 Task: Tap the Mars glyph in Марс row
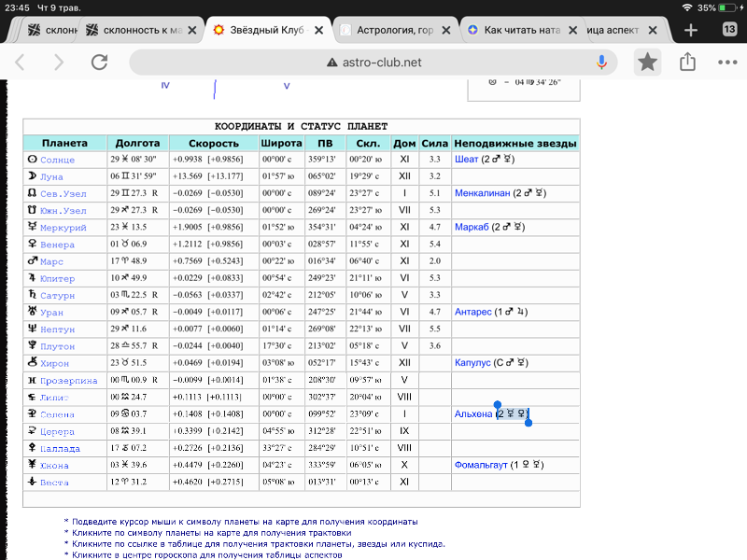tap(32, 260)
